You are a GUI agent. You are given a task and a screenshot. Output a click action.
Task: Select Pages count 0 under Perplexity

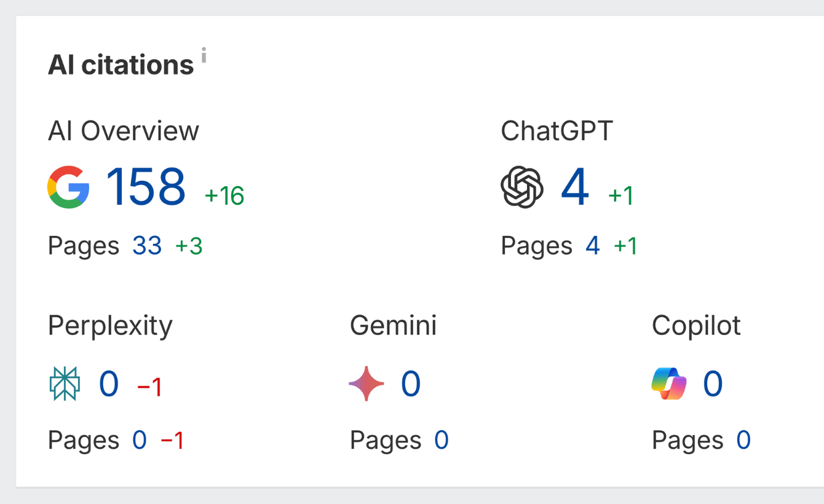[139, 439]
